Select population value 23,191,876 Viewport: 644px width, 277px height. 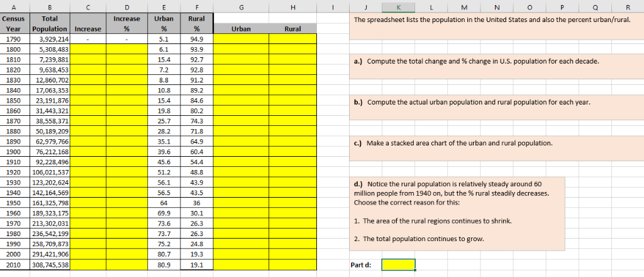(50, 101)
